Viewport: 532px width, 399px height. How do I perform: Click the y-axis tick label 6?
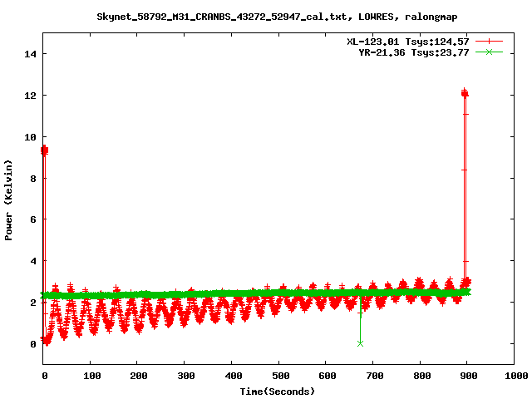click(33, 219)
